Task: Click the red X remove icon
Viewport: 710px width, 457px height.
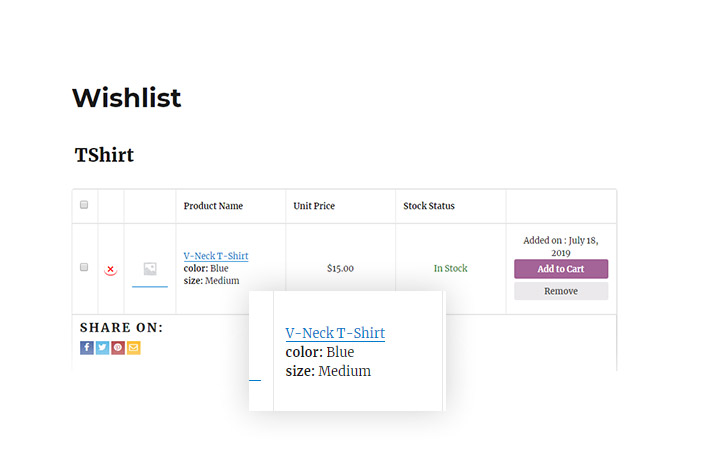Action: click(110, 269)
